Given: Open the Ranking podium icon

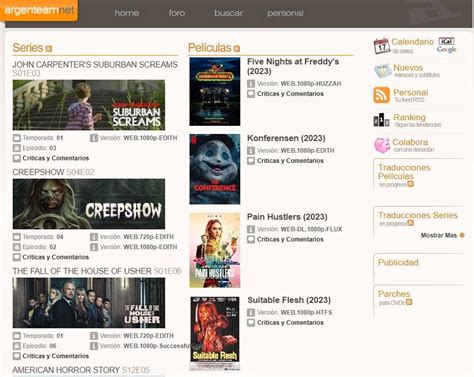Looking at the screenshot, I should [x=381, y=120].
